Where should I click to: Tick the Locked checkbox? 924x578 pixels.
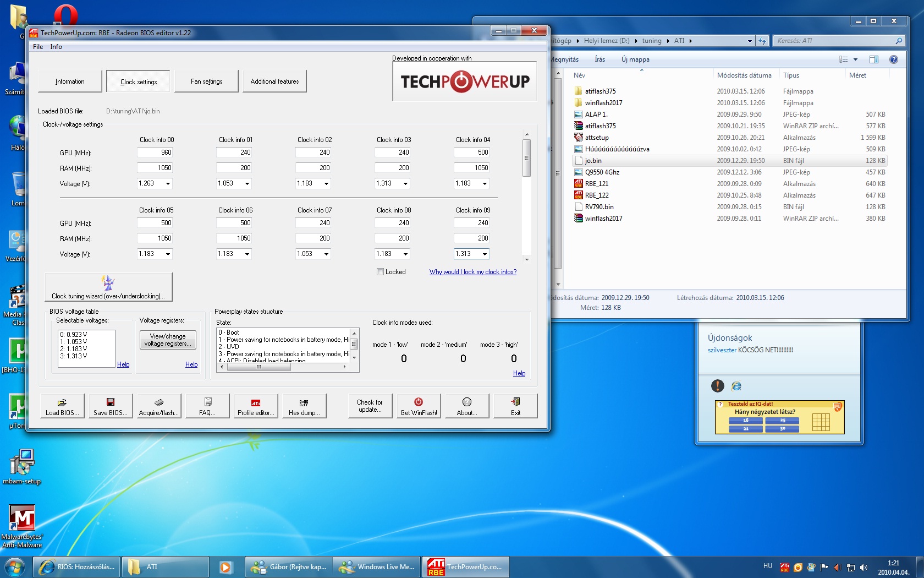[380, 272]
